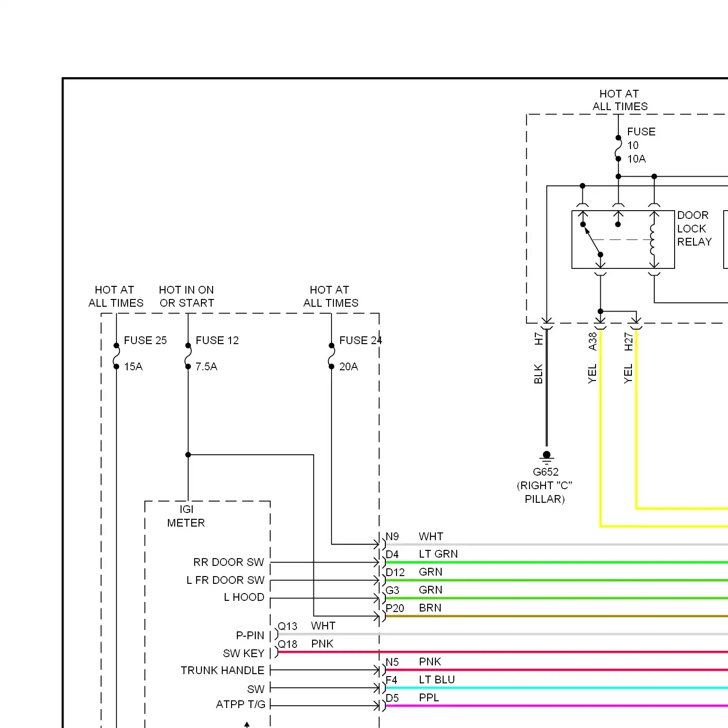
Task: Select the BLK wire color label
Action: click(x=538, y=374)
